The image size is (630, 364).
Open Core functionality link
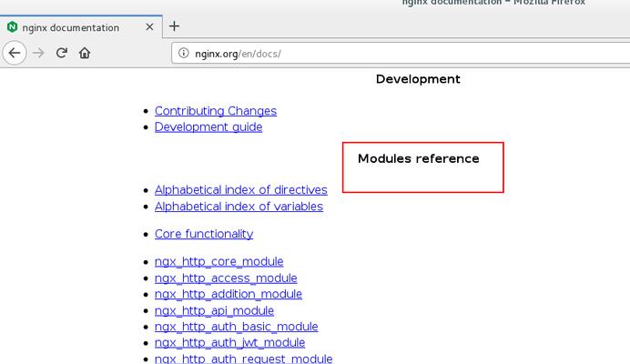204,234
